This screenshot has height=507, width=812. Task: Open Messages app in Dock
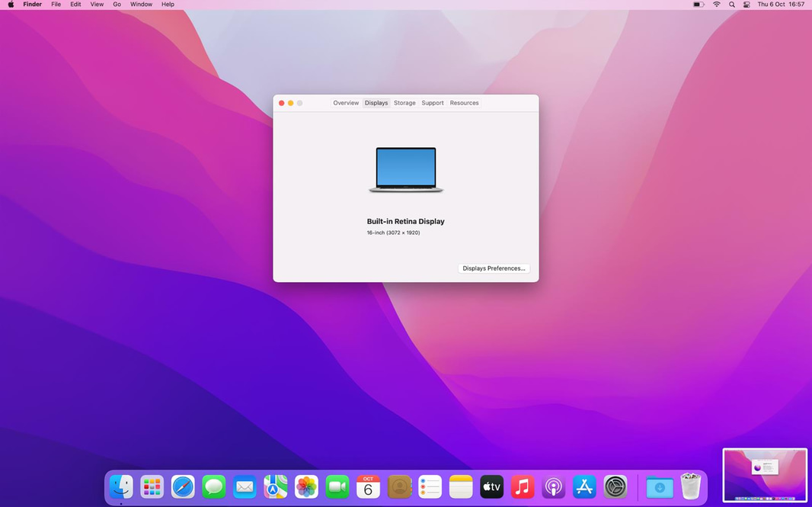(x=214, y=486)
